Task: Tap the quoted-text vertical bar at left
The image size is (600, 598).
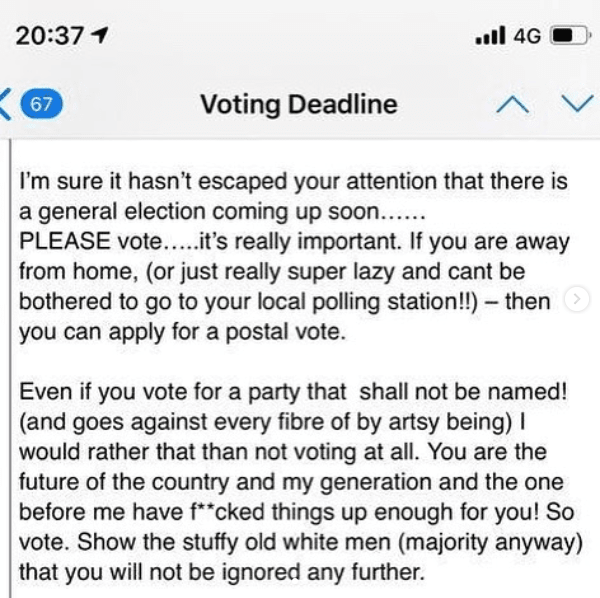Action: click(10, 368)
